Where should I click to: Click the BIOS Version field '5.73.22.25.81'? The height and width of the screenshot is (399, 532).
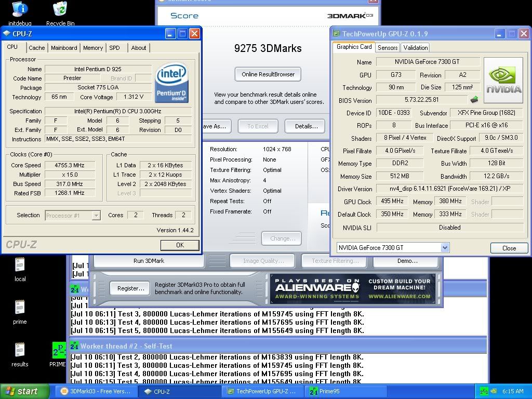click(422, 100)
